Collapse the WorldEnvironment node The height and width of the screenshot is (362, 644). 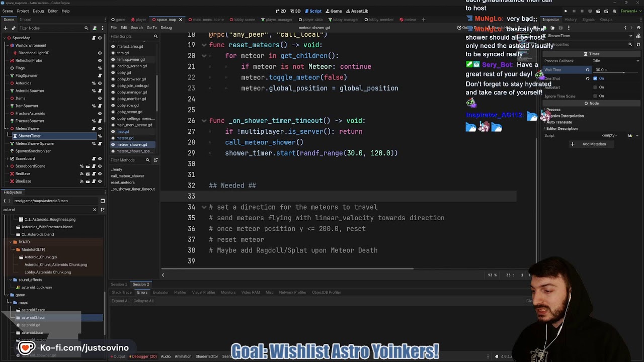(7, 45)
